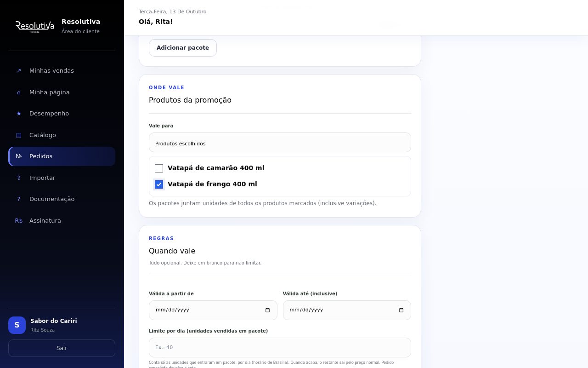Viewport: 588px width, 368px height.
Task: Click the Sair button
Action: pyautogui.click(x=62, y=348)
